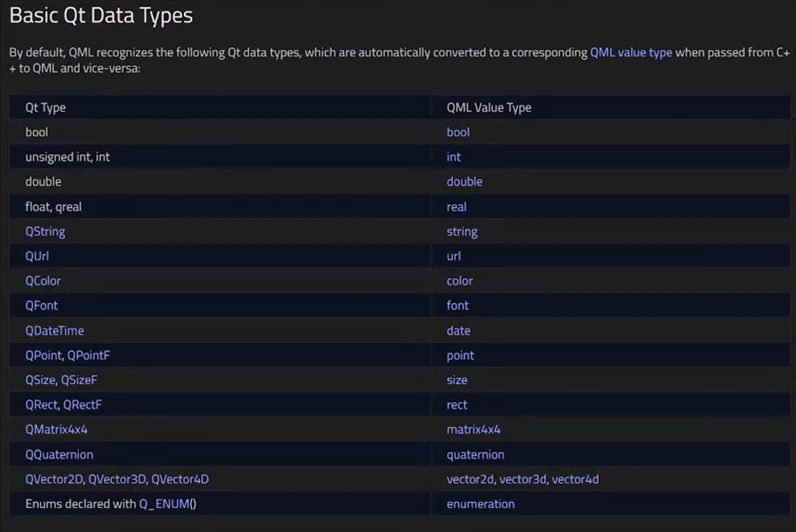Open the QDateTime class link
This screenshot has width=796, height=532.
(x=55, y=330)
